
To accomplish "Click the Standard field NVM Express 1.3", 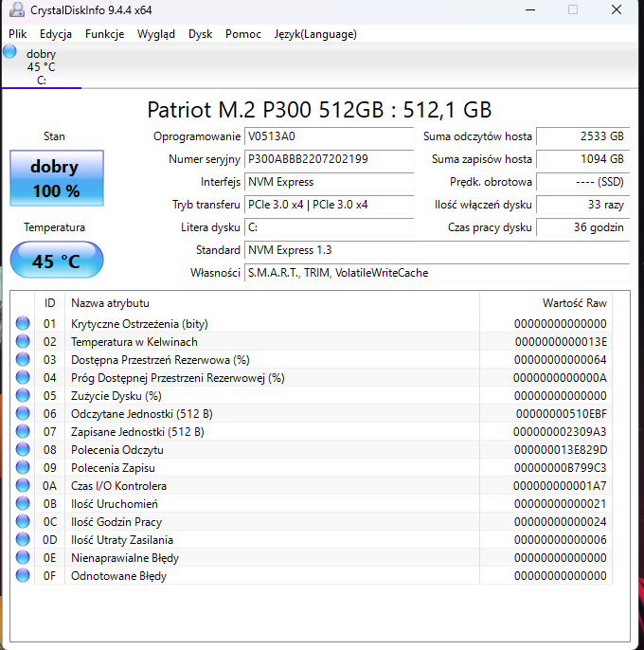I will coord(438,250).
